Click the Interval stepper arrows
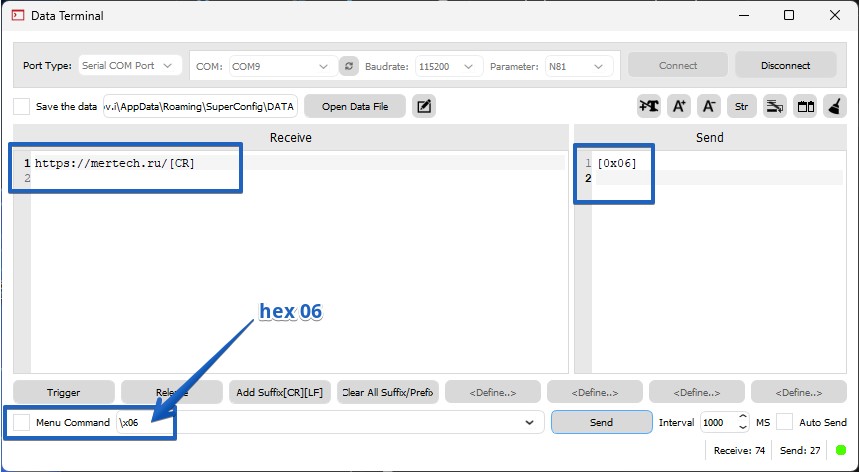 742,422
